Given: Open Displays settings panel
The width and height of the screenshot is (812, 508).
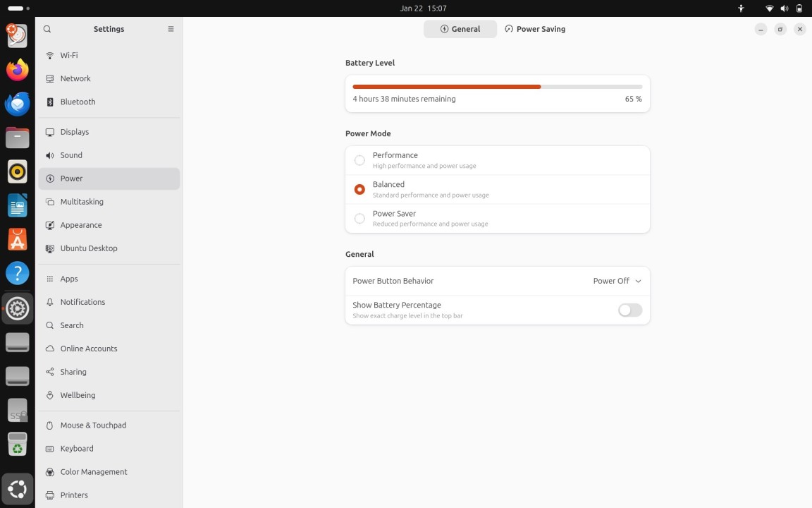Looking at the screenshot, I should tap(75, 132).
